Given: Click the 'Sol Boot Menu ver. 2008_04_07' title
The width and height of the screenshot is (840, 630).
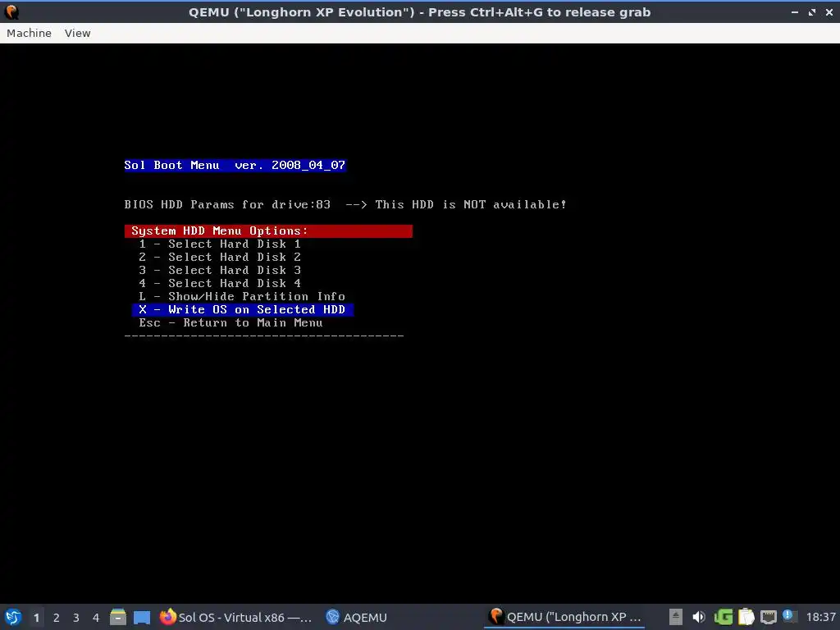Looking at the screenshot, I should 235,165.
